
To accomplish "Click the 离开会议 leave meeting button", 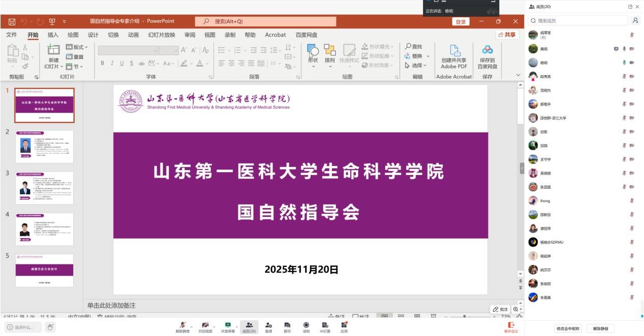I will [x=511, y=327].
